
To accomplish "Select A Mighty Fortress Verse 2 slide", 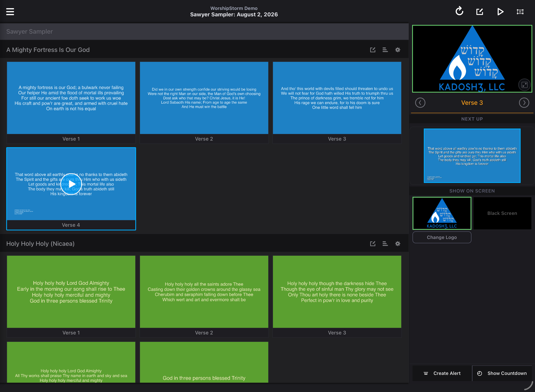I will (204, 102).
